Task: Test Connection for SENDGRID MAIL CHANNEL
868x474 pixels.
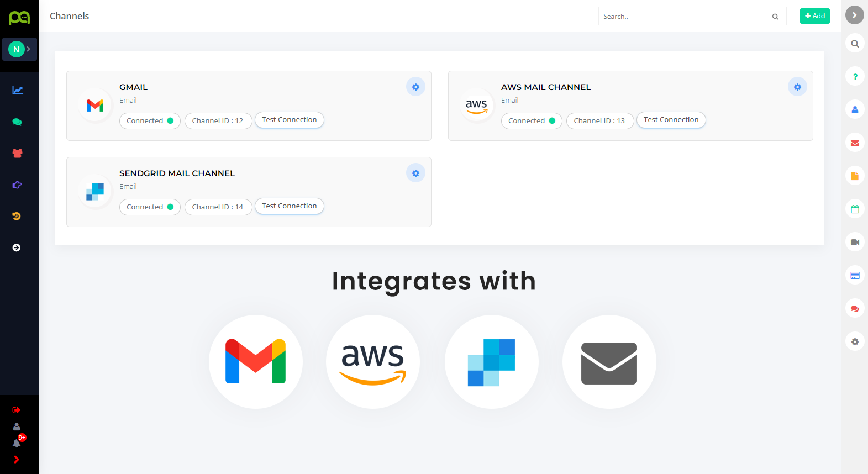Action: [289, 206]
